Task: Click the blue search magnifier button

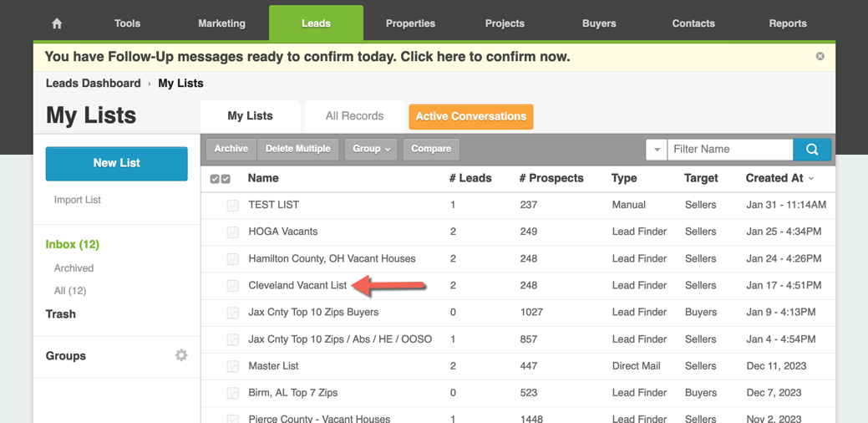Action: click(811, 150)
